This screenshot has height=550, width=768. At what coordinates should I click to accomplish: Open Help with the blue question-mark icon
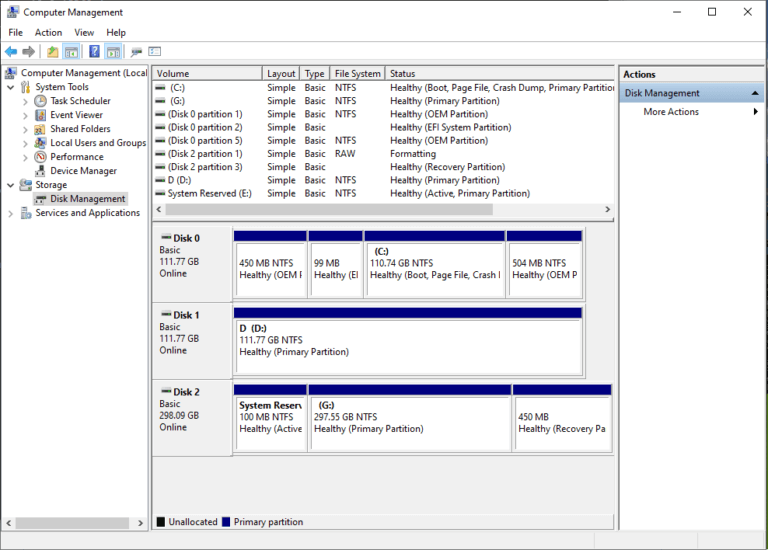[x=95, y=51]
